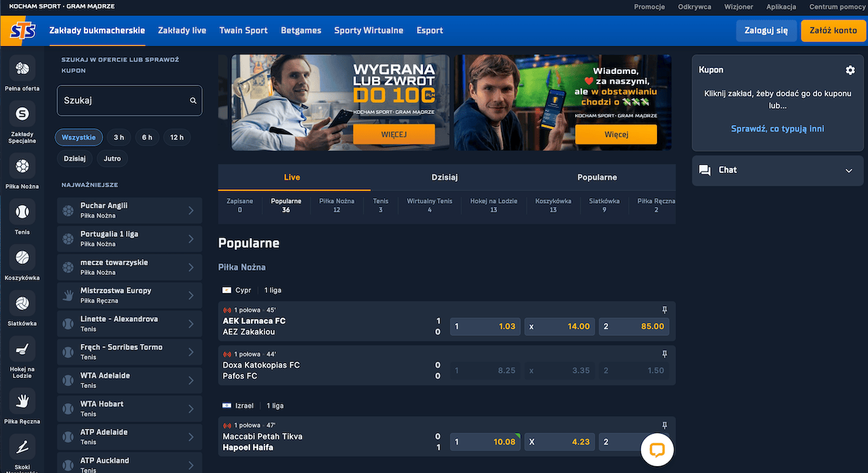
Task: Open Fręch - Sorribes Tormo row arrow
Action: [x=191, y=352]
